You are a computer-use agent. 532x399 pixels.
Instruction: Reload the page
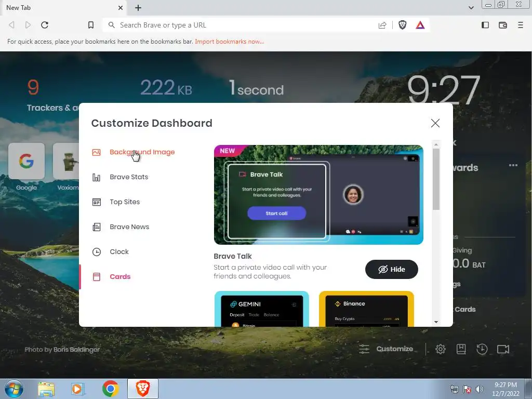(x=45, y=25)
